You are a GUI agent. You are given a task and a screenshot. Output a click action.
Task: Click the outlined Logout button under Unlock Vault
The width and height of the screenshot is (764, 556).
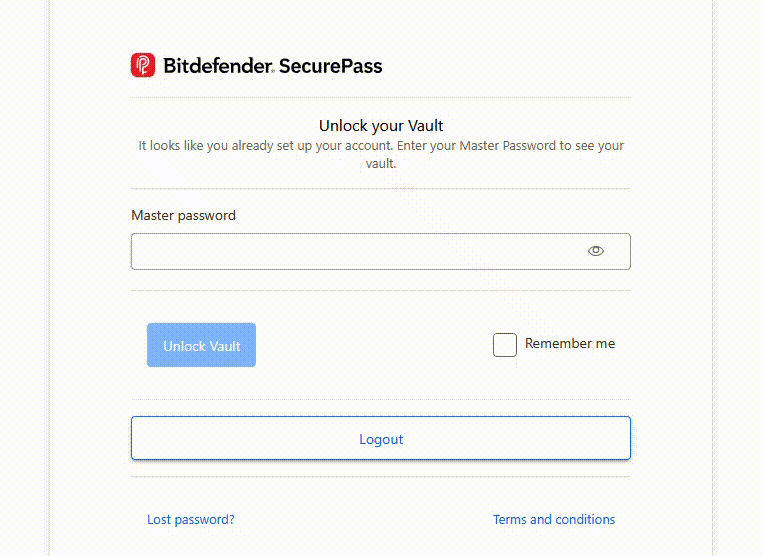click(x=381, y=438)
